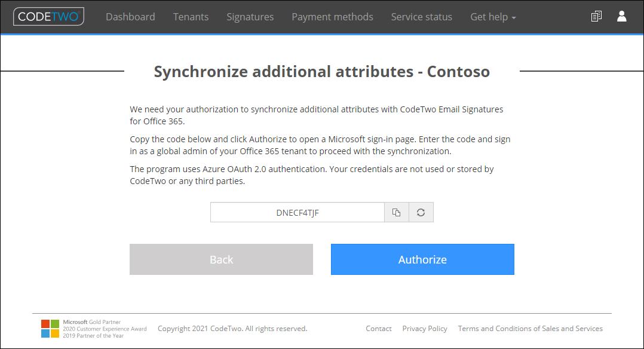Click the CodeTwo logo
Image resolution: width=644 pixels, height=349 pixels.
(x=48, y=17)
